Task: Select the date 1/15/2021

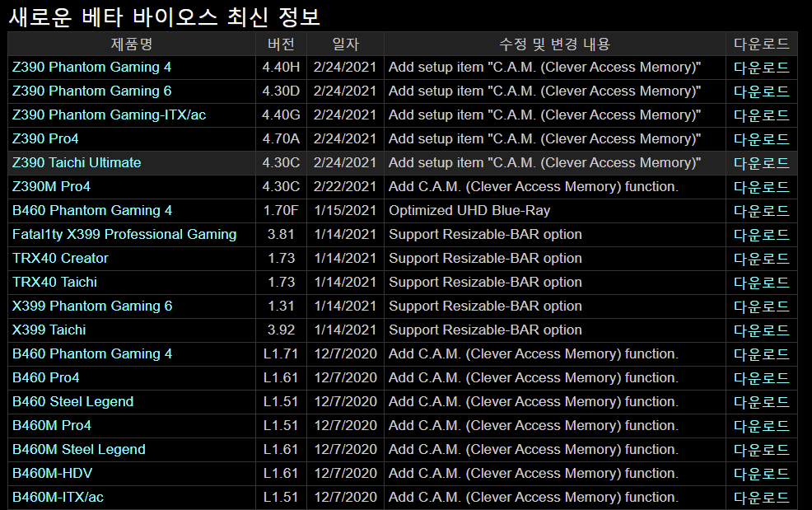Action: [x=345, y=210]
